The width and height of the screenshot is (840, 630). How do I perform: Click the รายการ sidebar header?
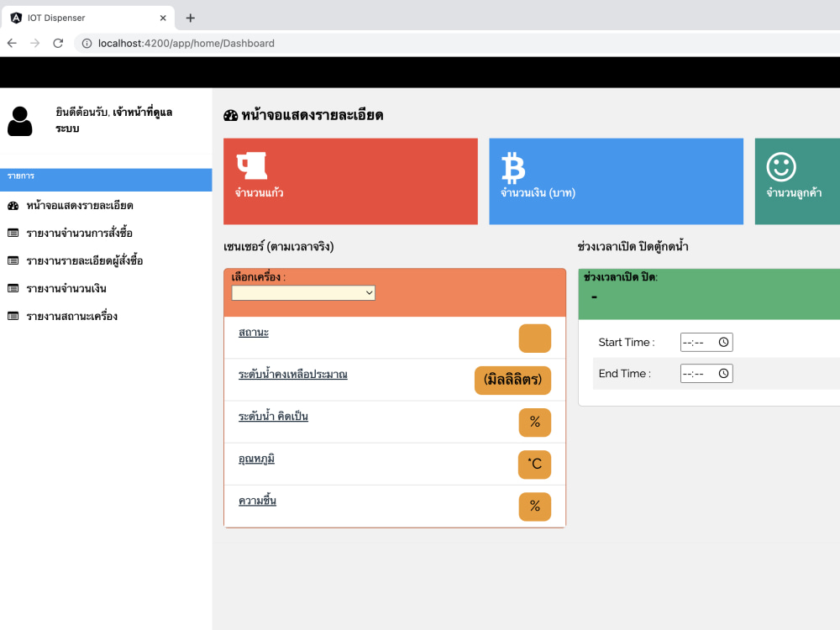tap(106, 180)
